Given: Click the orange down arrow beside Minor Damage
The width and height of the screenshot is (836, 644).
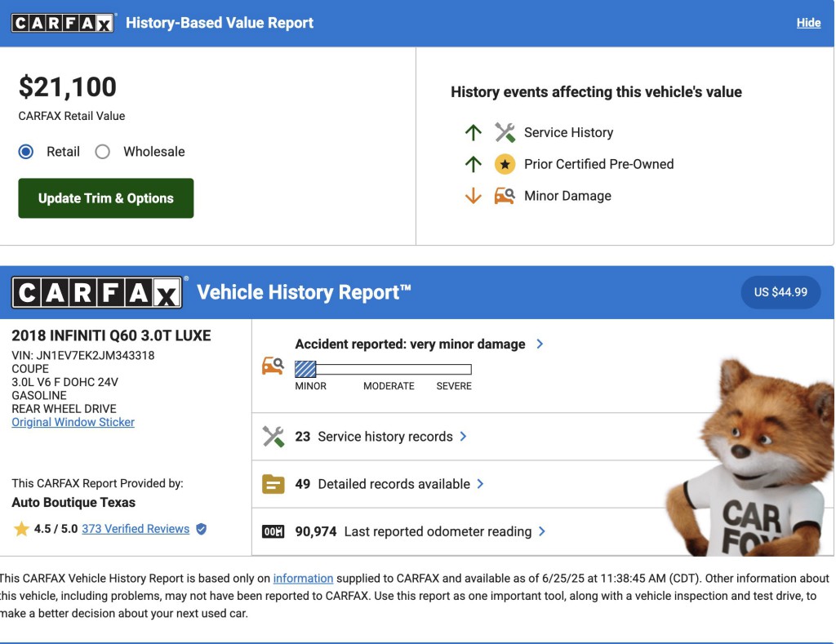Looking at the screenshot, I should (473, 196).
